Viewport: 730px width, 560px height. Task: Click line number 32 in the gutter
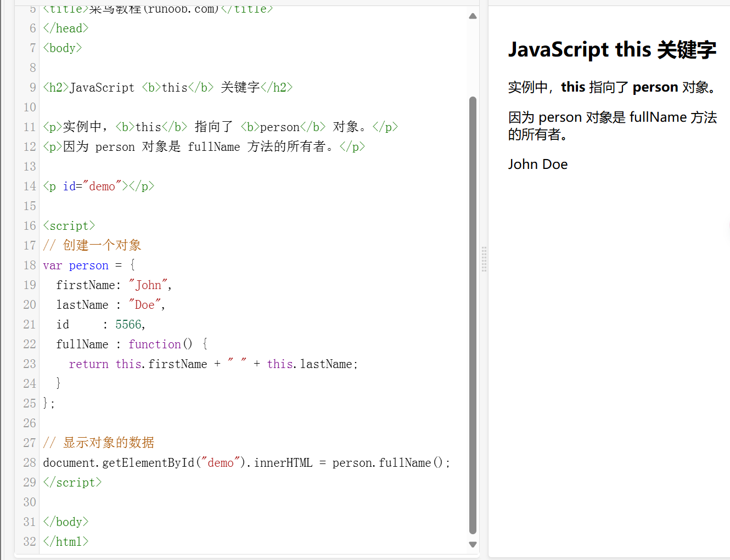[x=30, y=542]
